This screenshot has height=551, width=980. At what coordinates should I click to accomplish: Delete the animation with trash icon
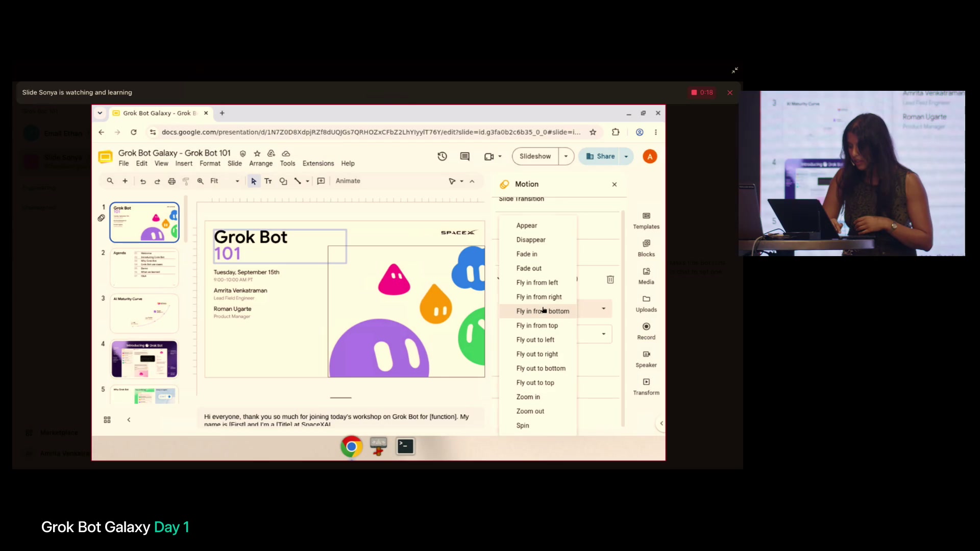tap(610, 280)
